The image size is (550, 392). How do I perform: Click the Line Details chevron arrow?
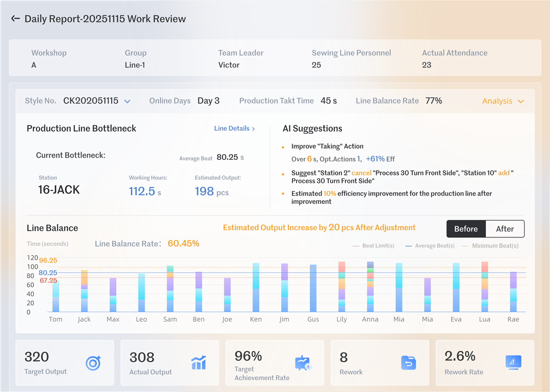[x=253, y=129]
